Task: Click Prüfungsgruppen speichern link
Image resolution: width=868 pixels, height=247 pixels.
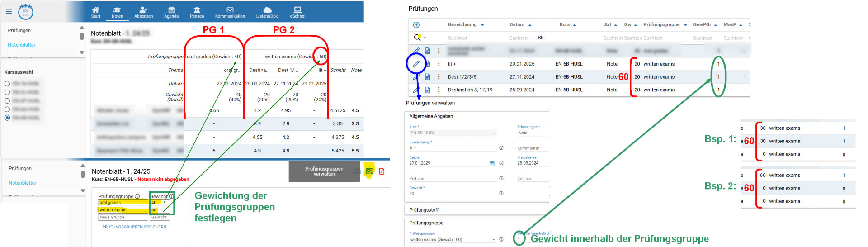Action: (x=134, y=227)
